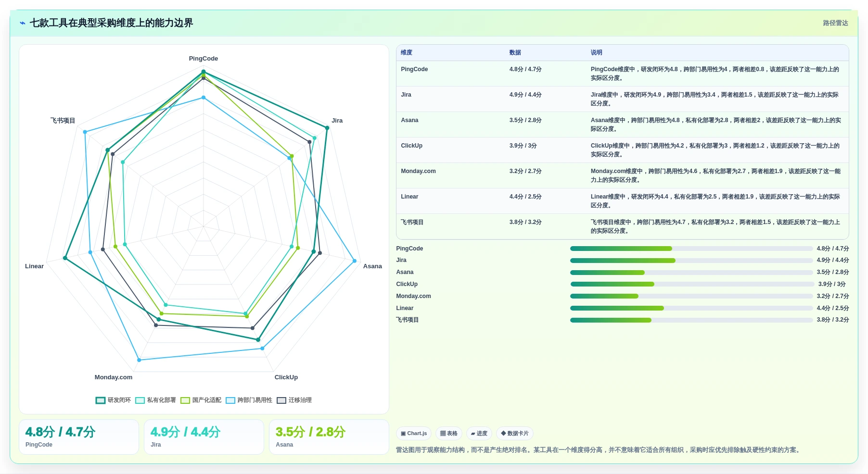Click the PingCode progress bar
The image size is (868, 474).
[x=691, y=249]
